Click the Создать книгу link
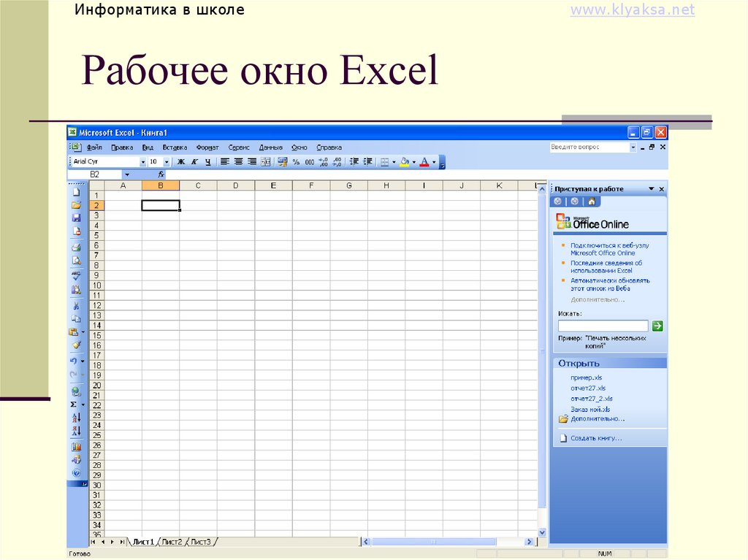Image resolution: width=748 pixels, height=560 pixels. [596, 438]
